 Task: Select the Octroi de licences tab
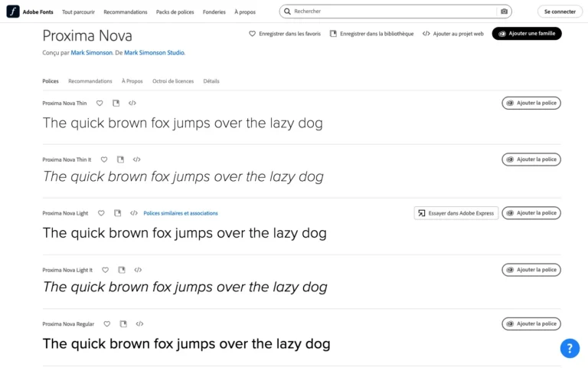173,81
